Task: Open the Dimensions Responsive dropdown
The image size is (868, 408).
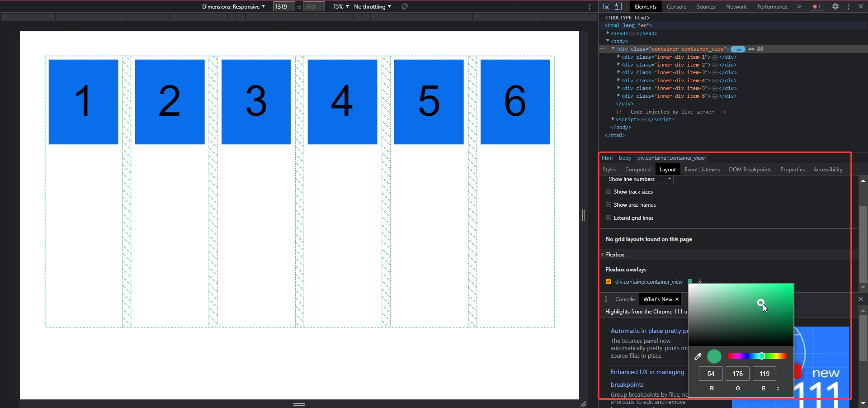Action: (x=233, y=6)
